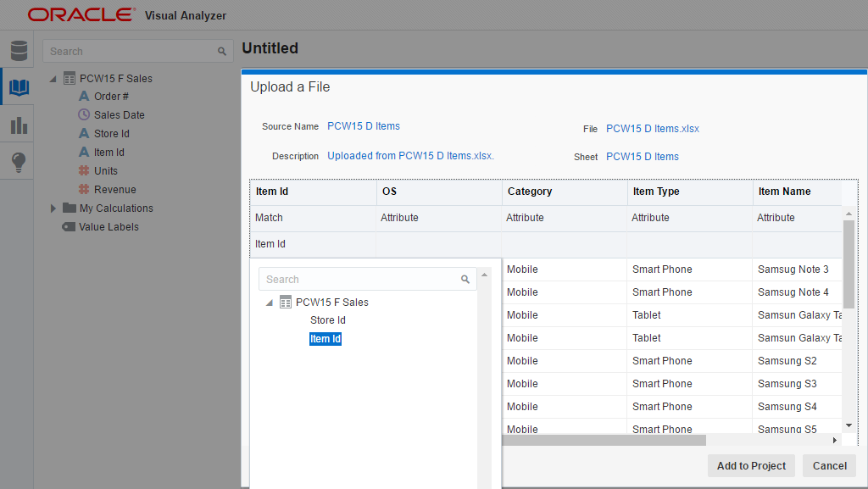Click the PCW15 F Sales table icon in the popup
This screenshot has height=489, width=868.
pyautogui.click(x=285, y=302)
